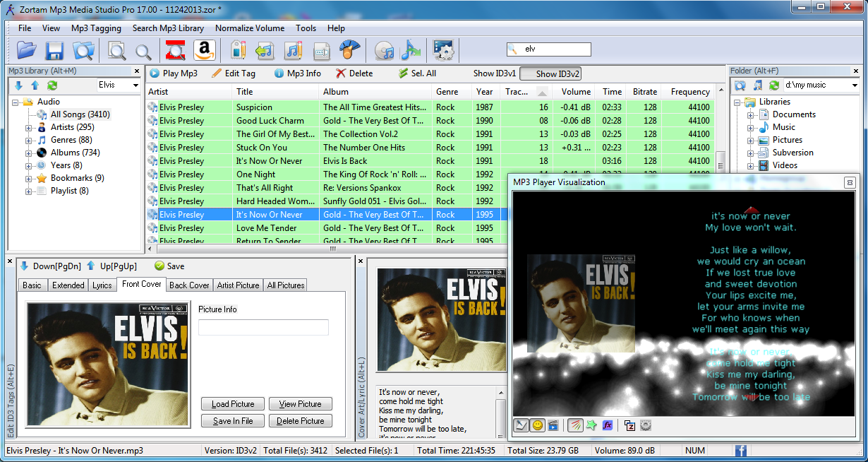This screenshot has width=868, height=462.
Task: Save the library with the floppy disk icon
Action: coord(54,50)
